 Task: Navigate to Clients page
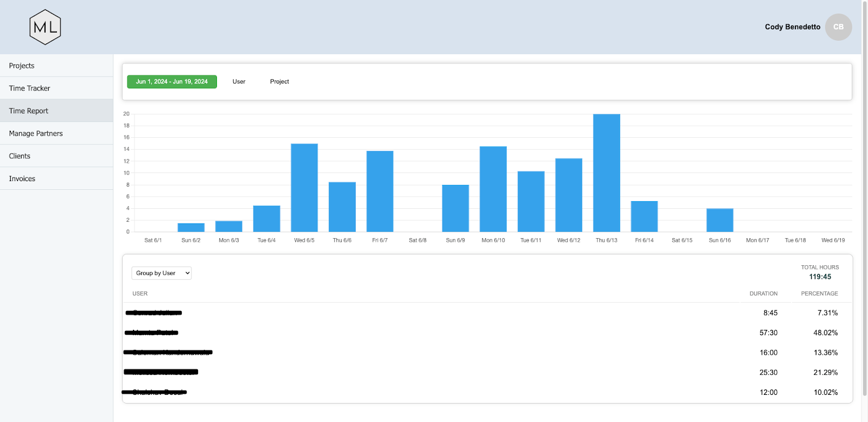tap(56, 156)
